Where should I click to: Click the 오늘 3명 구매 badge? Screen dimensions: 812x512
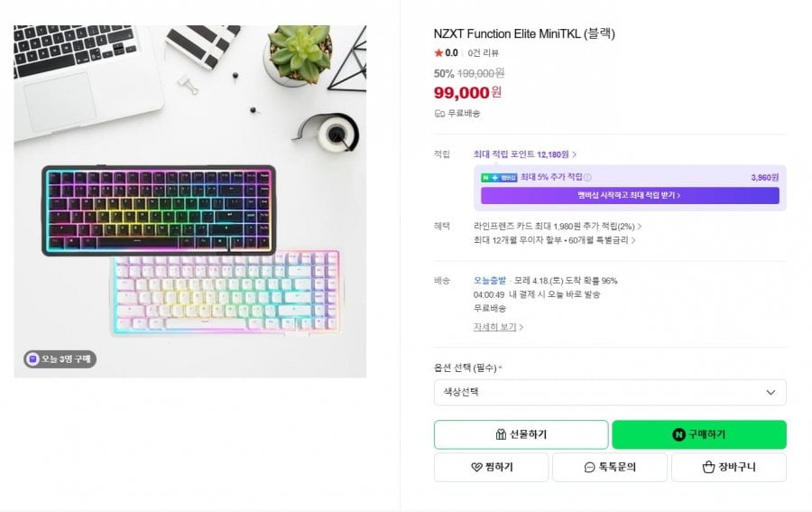(x=60, y=359)
